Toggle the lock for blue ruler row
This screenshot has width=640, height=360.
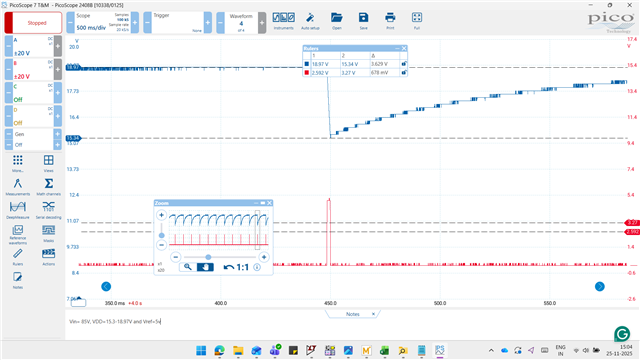point(404,64)
